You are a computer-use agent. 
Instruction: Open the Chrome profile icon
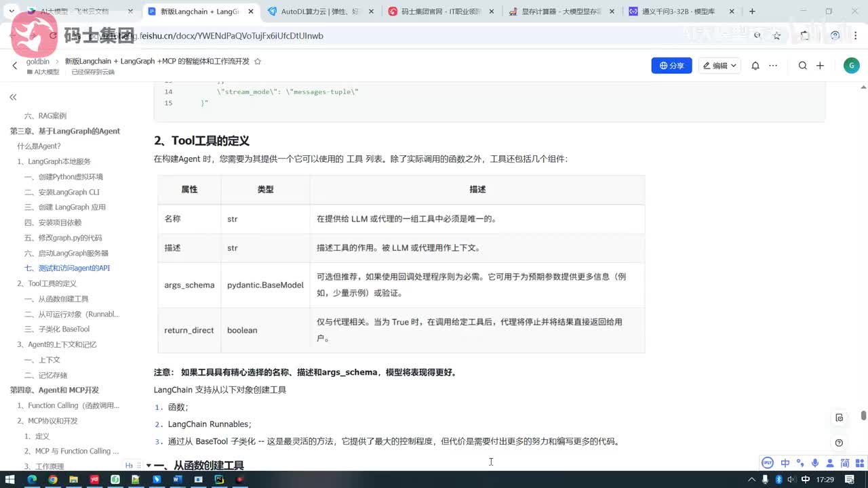(x=835, y=36)
